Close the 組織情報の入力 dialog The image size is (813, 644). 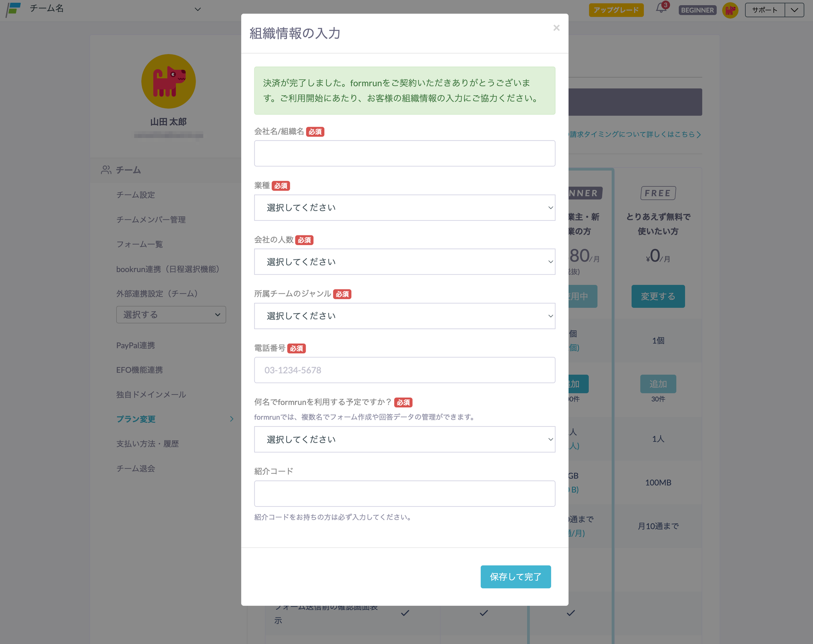click(556, 28)
